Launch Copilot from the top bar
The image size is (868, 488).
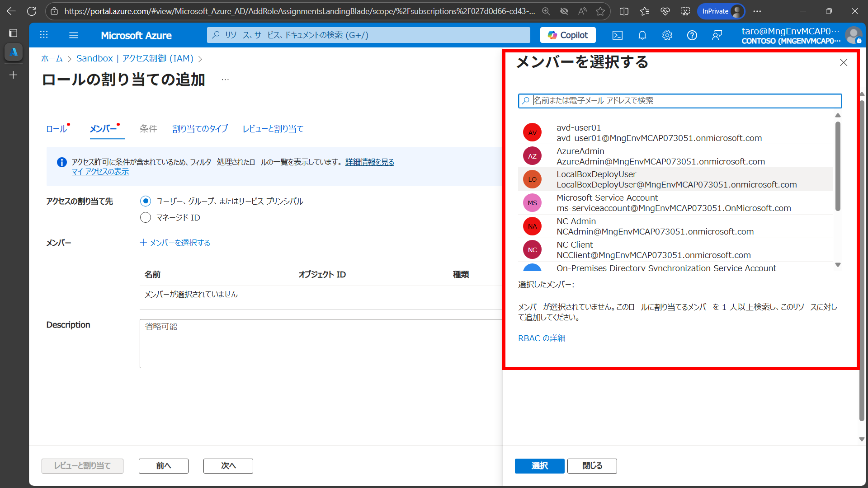tap(568, 35)
